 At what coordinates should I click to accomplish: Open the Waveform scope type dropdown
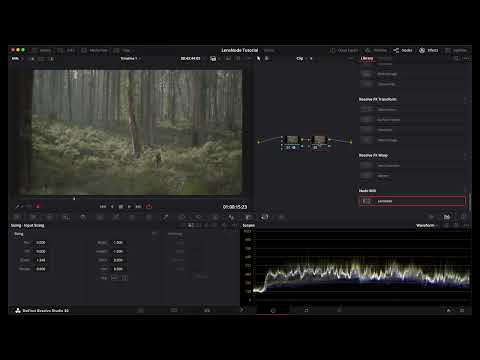pos(427,226)
